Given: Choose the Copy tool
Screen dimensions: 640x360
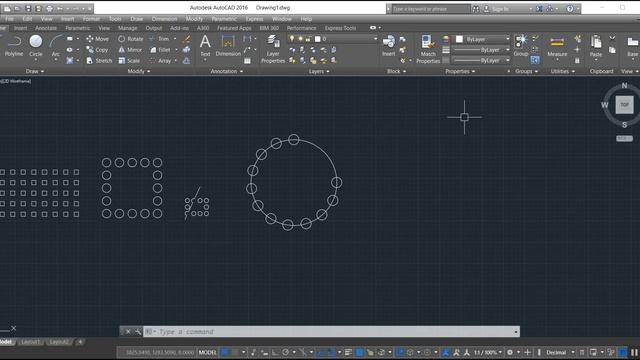Looking at the screenshot, I should pyautogui.click(x=97, y=50).
